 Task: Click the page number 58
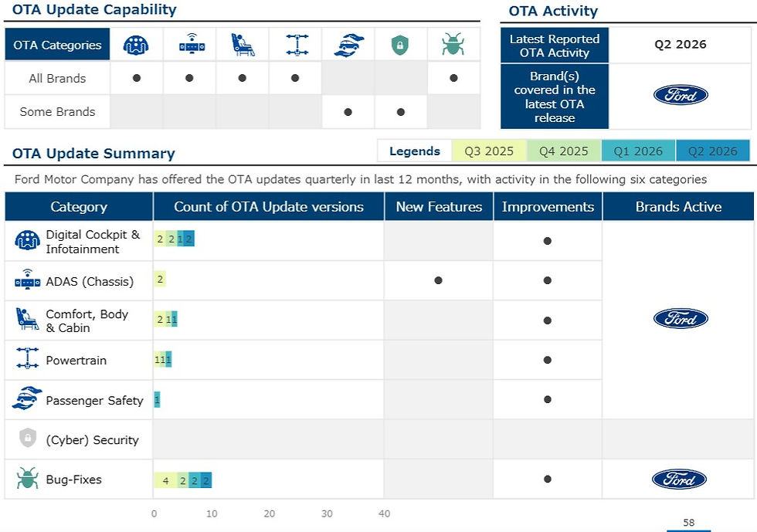coord(689,522)
